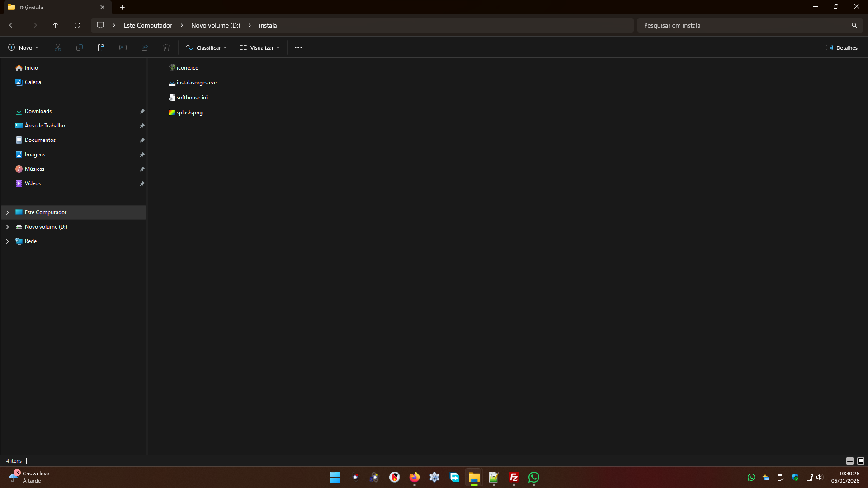The image size is (868, 488).
Task: Click the Rename icon in toolbar
Action: point(123,47)
